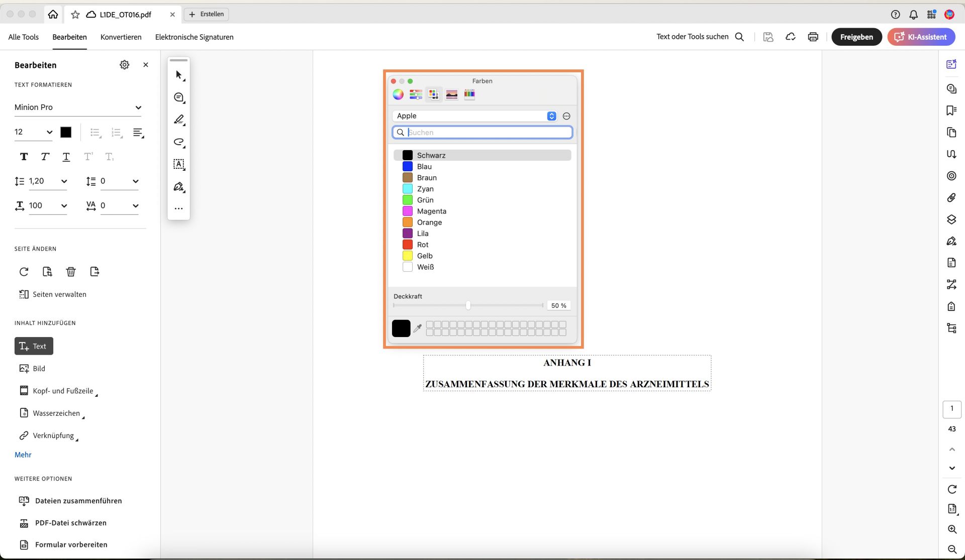Open the Attachments panel in right sidebar
965x560 pixels.
[951, 198]
